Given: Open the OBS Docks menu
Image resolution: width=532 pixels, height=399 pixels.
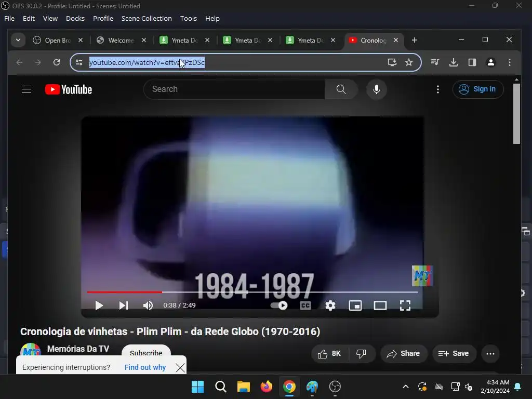Looking at the screenshot, I should point(75,18).
